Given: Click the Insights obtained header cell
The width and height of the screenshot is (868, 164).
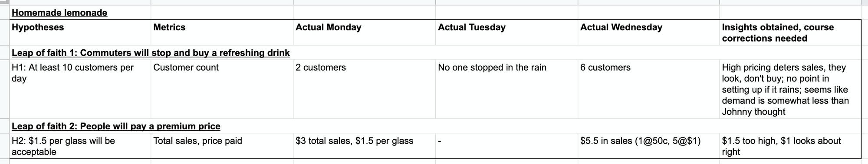Looking at the screenshot, I should (790, 32).
